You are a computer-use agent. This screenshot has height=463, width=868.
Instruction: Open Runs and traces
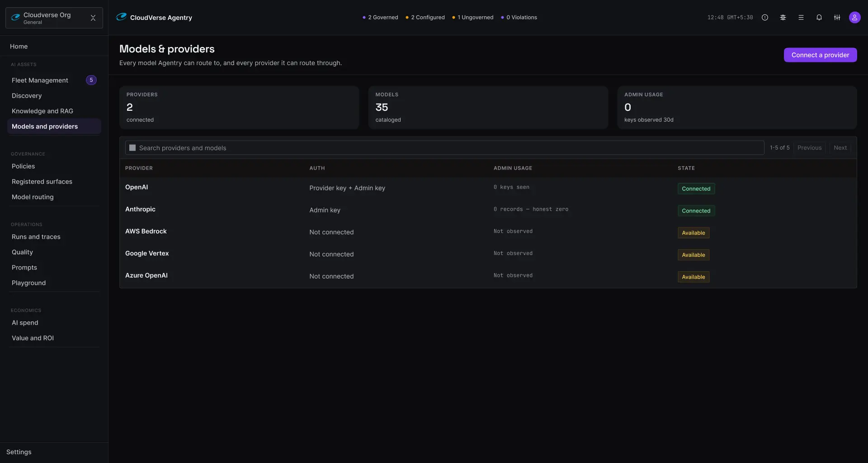pyautogui.click(x=36, y=237)
